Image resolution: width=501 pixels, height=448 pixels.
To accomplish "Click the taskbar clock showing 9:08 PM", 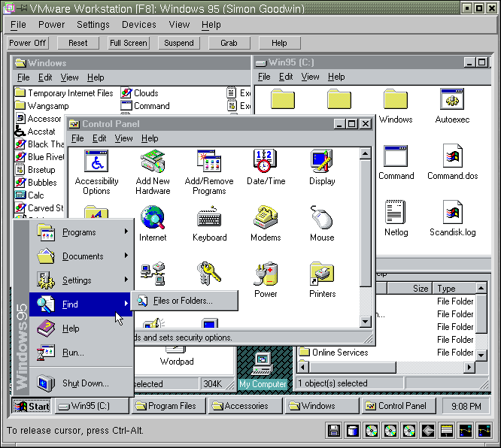I will (x=466, y=406).
